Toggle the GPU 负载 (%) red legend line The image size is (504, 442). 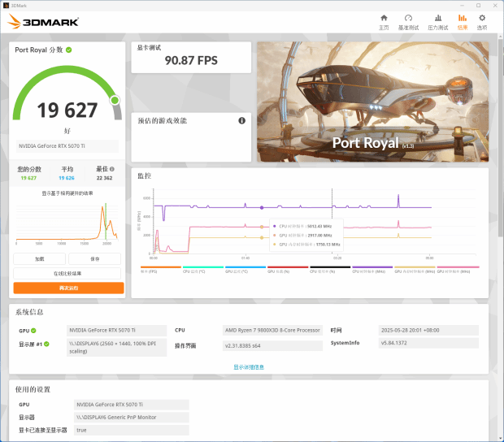click(288, 269)
